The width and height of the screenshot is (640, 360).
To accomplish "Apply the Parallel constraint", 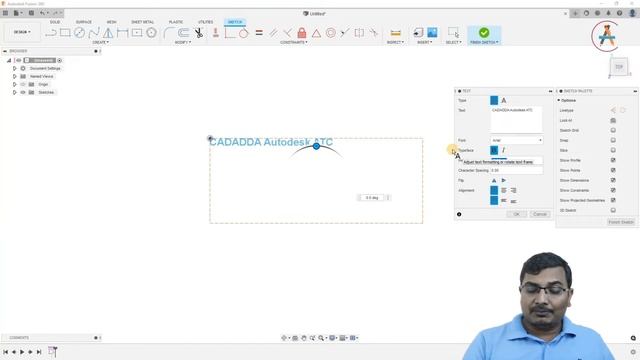I will [273, 33].
